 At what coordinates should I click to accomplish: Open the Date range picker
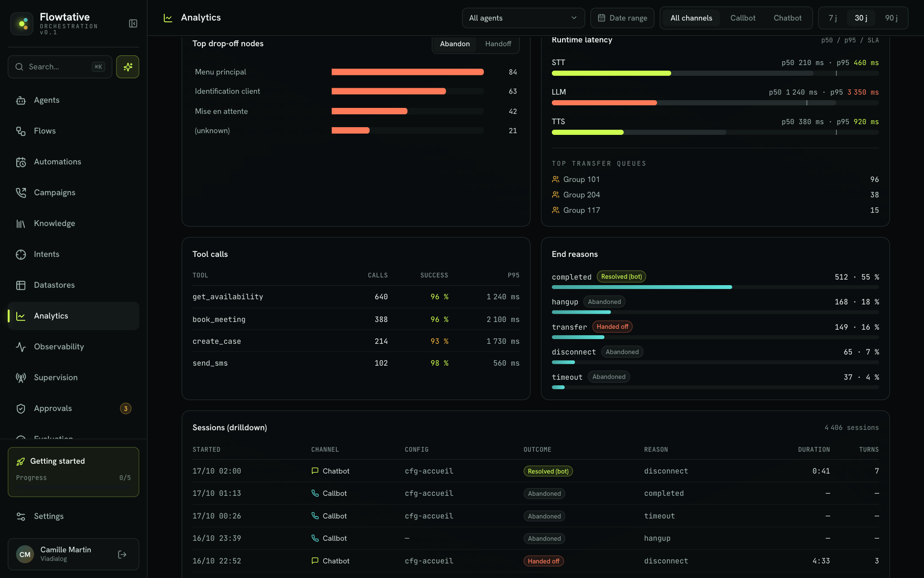click(622, 18)
